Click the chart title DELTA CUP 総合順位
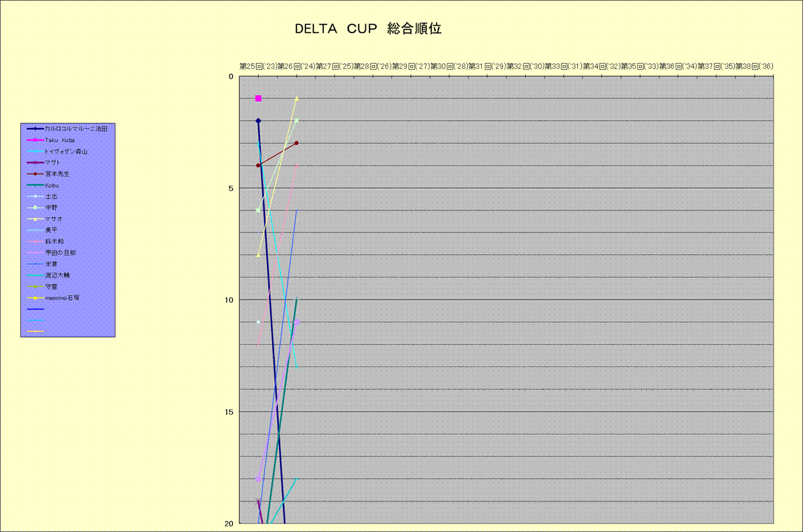Viewport: 803px width, 532px height. pyautogui.click(x=368, y=29)
